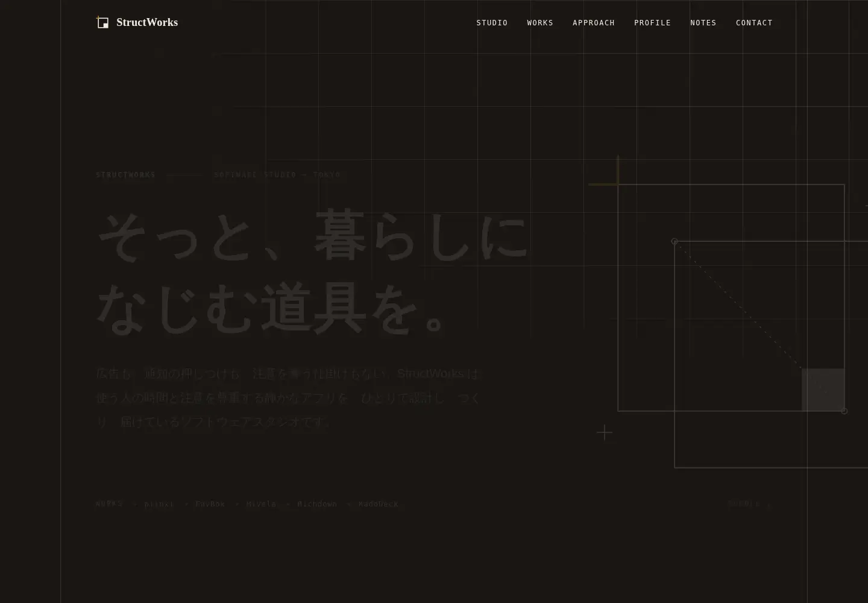The height and width of the screenshot is (603, 868).
Task: Click the StructWorks square logo icon
Action: (103, 23)
